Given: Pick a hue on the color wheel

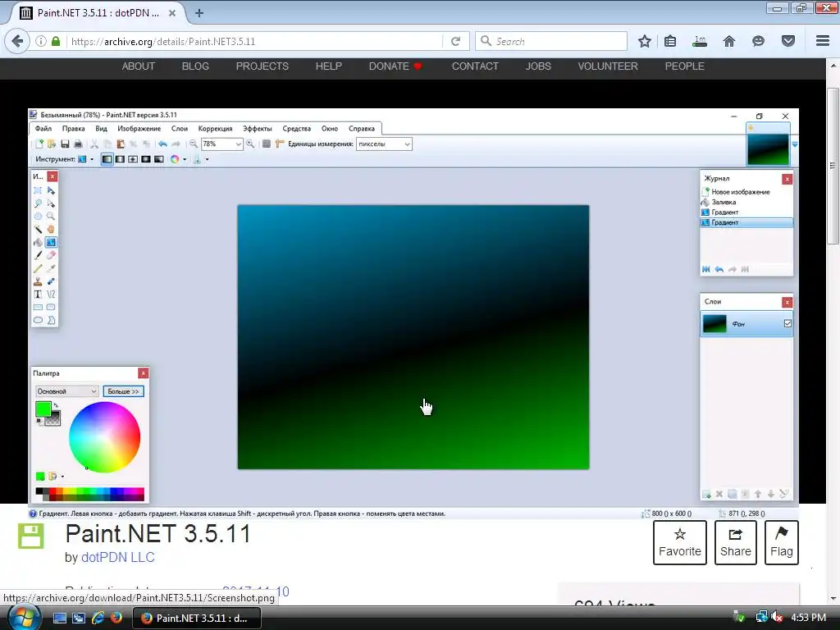Looking at the screenshot, I should [104, 437].
